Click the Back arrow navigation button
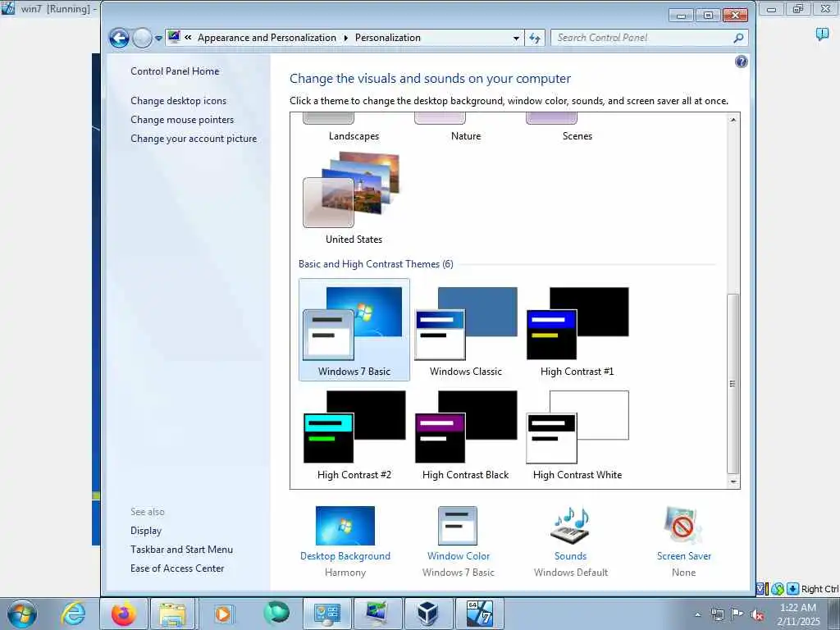This screenshot has width=840, height=630. (x=119, y=38)
